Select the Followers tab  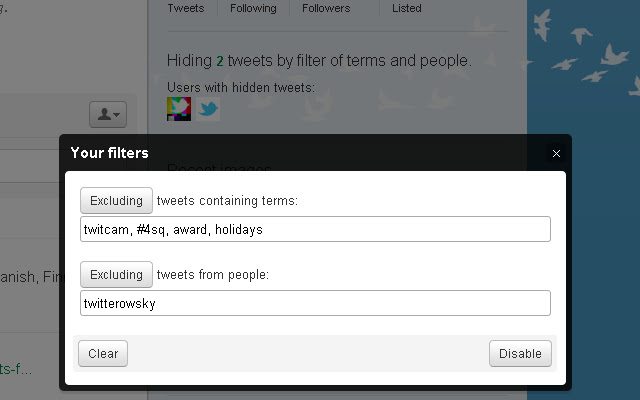point(326,8)
